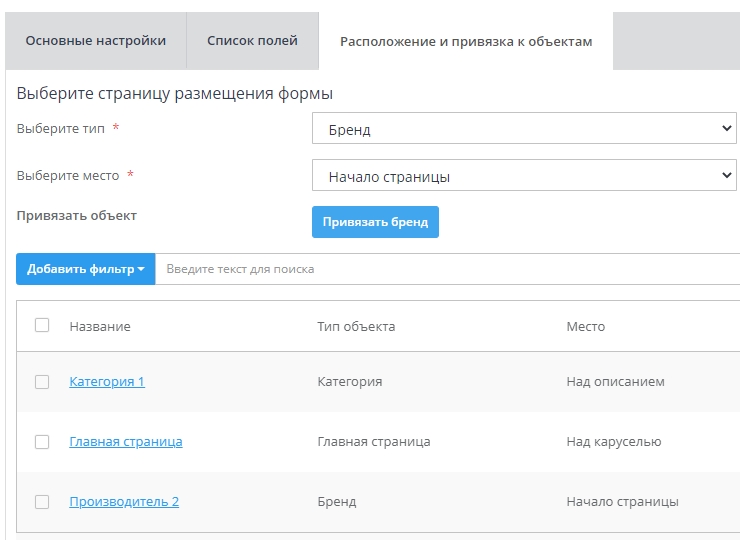Click the Тип объекта column header
Screen dimensions: 740x540
[x=356, y=326]
